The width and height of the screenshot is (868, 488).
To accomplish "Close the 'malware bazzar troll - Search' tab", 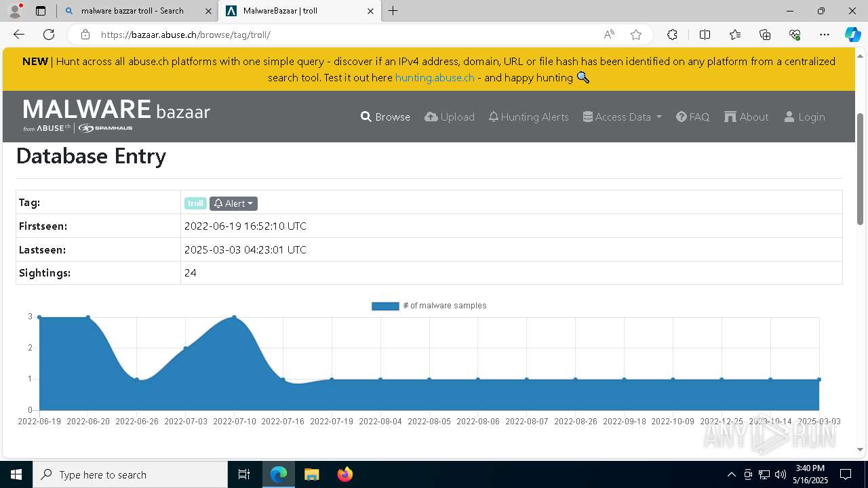I will [208, 11].
